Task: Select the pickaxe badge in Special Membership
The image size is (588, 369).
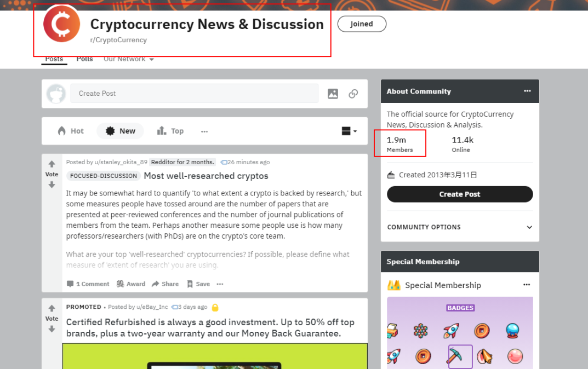Action: click(x=460, y=356)
